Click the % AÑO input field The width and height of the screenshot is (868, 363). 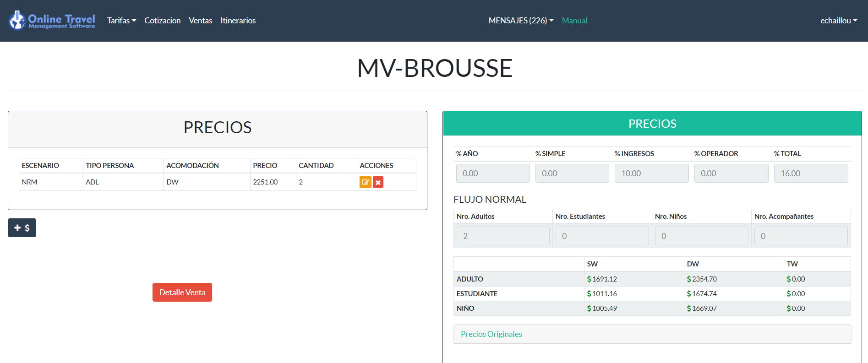pos(493,173)
